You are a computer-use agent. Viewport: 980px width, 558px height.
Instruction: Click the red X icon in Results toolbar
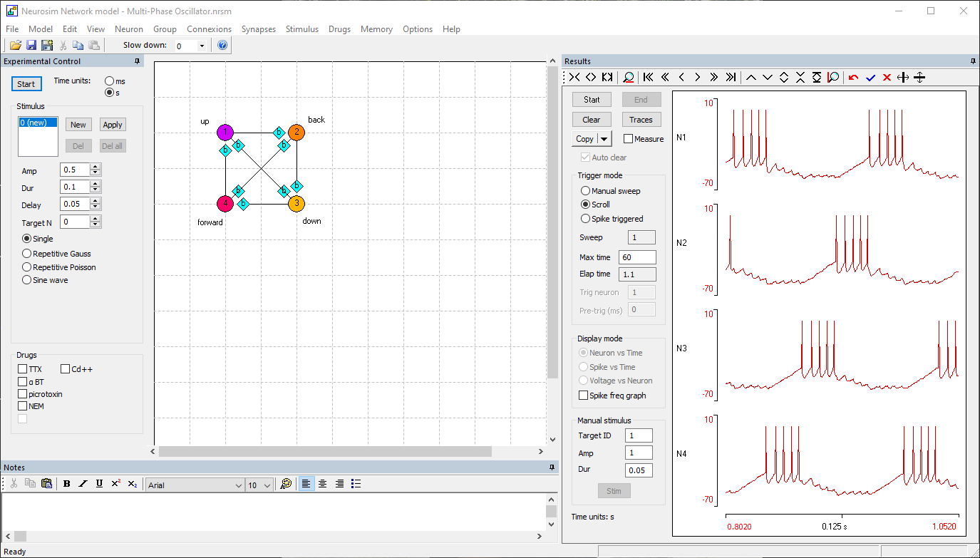click(887, 78)
